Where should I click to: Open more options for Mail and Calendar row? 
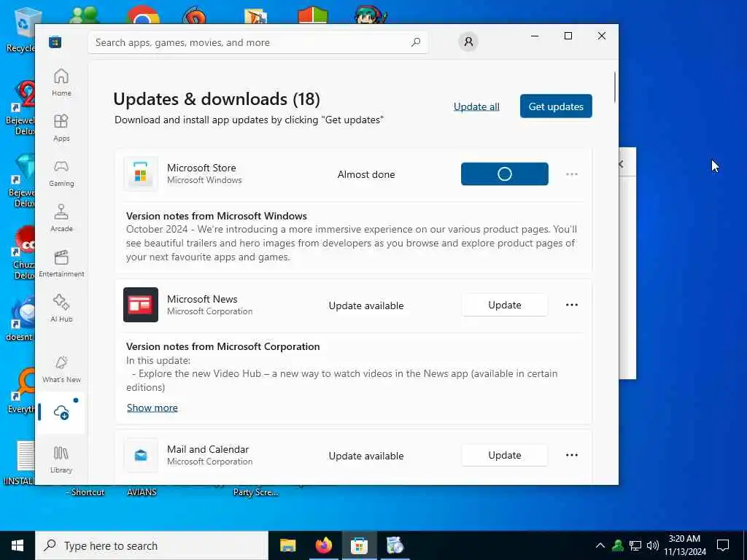click(x=572, y=455)
